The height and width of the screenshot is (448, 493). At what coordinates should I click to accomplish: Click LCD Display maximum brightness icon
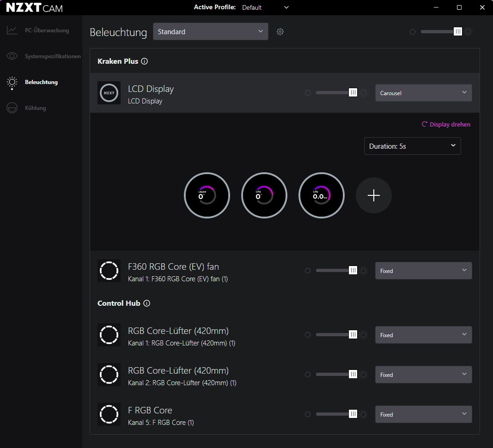point(364,93)
